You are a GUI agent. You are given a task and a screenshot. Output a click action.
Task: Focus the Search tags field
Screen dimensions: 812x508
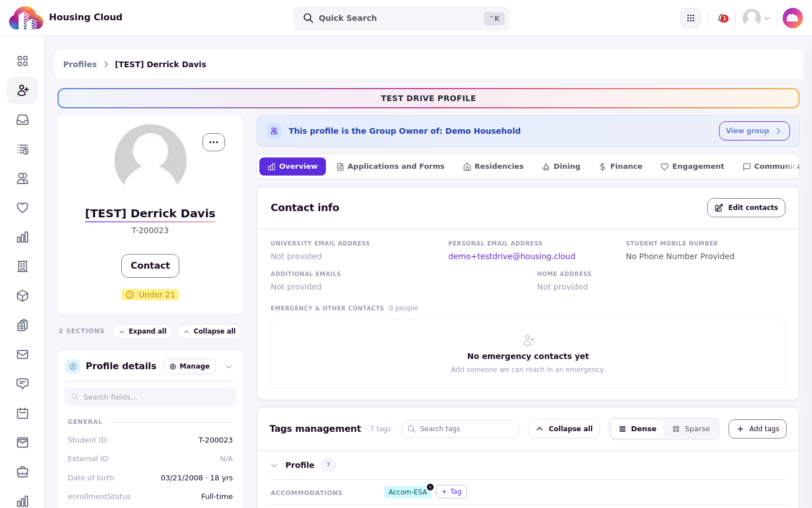[x=460, y=429]
